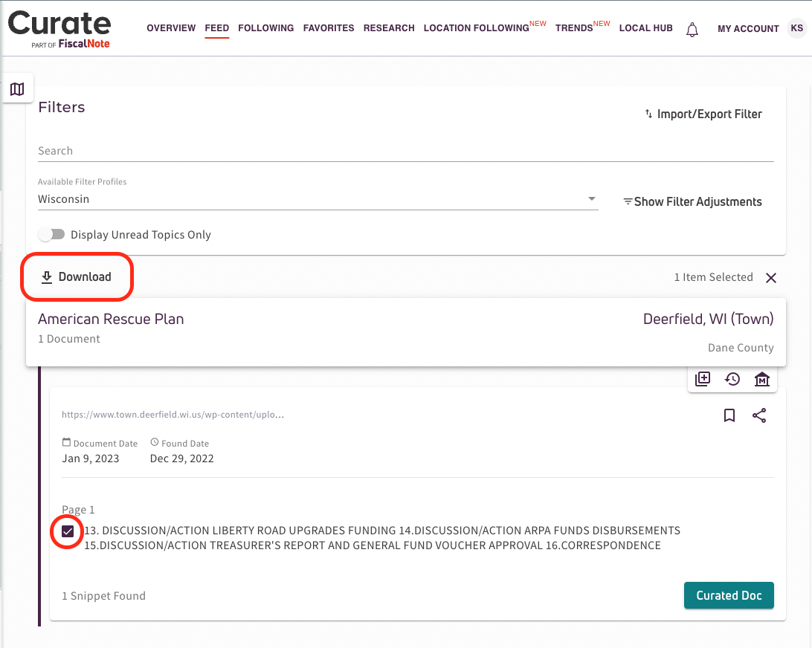Clear selection with the X icon

(x=771, y=278)
